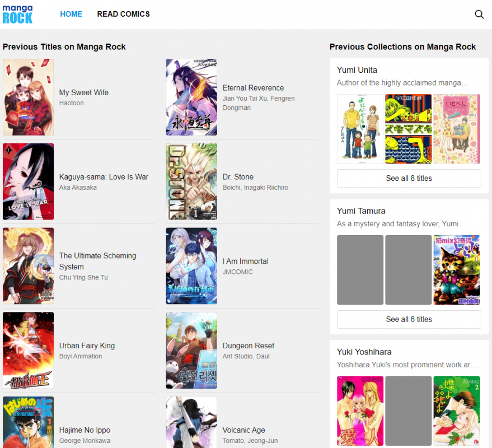Go to the HOME menu item
This screenshot has width=492, height=448.
click(x=71, y=14)
